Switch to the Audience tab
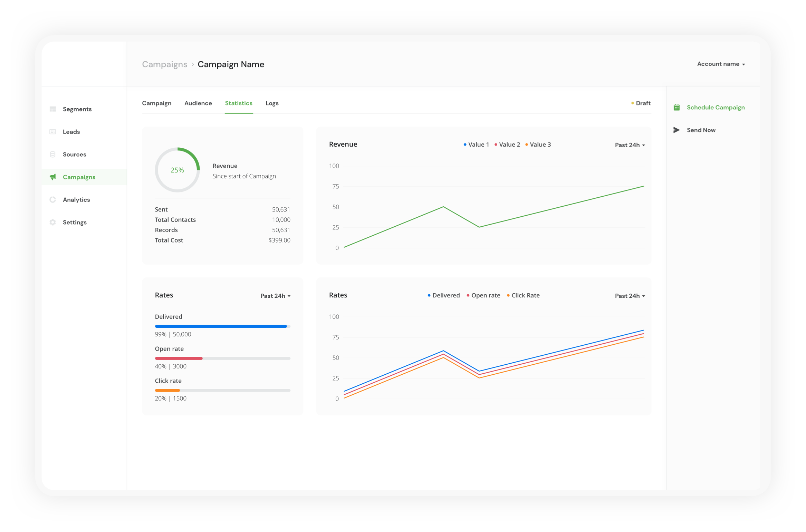806x532 pixels. pos(198,103)
